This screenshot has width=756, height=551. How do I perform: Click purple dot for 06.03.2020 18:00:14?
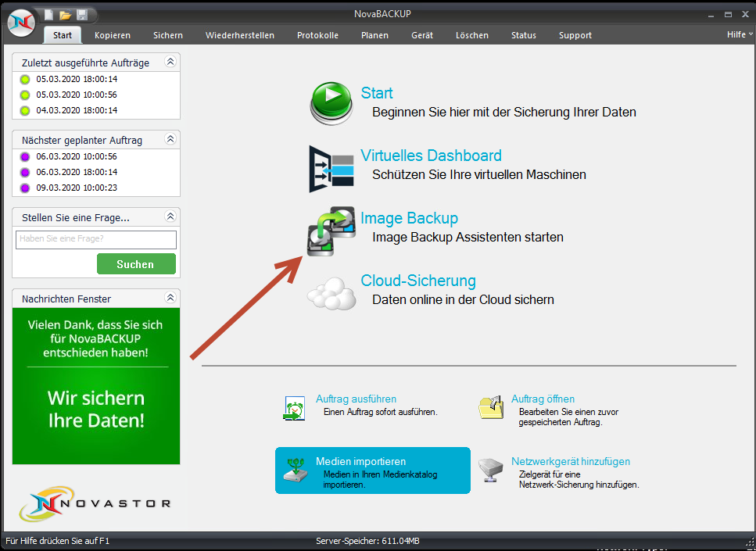pos(25,173)
